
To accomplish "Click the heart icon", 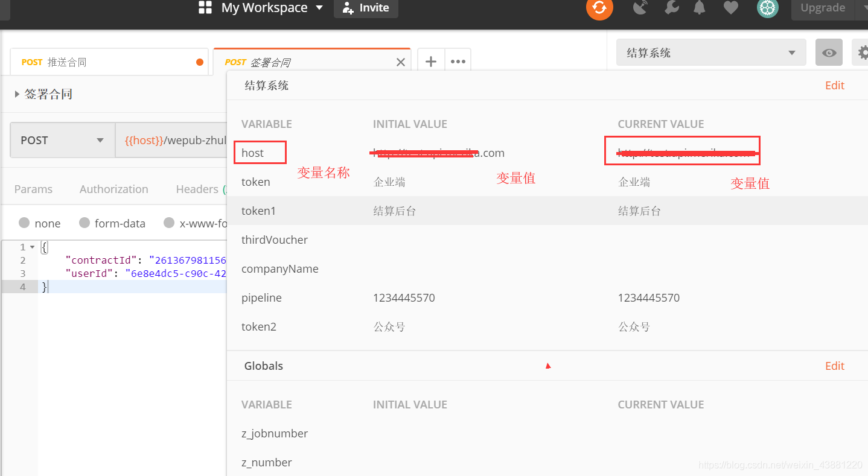I will (731, 8).
